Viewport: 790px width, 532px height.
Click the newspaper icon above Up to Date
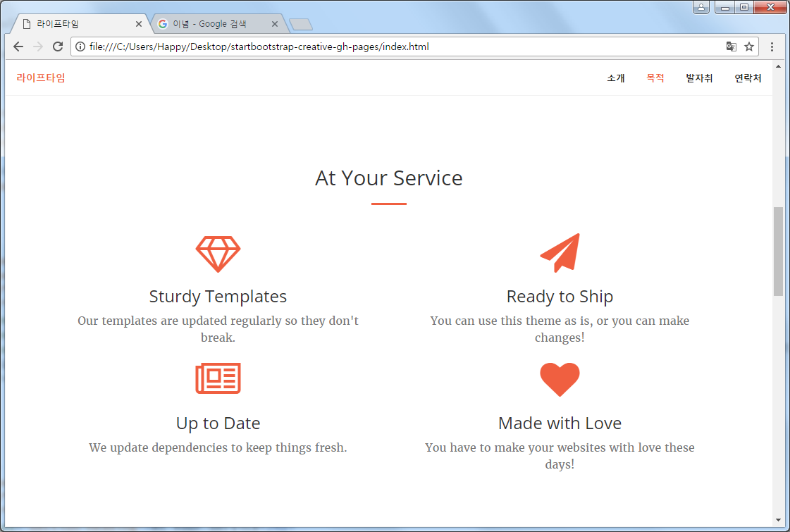[x=218, y=378]
